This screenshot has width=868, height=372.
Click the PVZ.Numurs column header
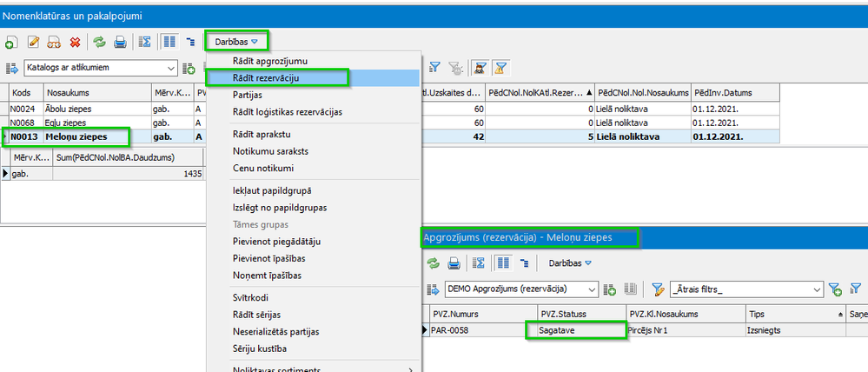tap(483, 315)
